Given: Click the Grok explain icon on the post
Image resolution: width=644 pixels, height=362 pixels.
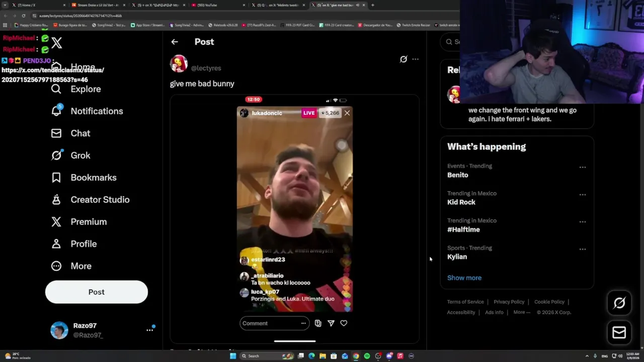Looking at the screenshot, I should click(404, 59).
